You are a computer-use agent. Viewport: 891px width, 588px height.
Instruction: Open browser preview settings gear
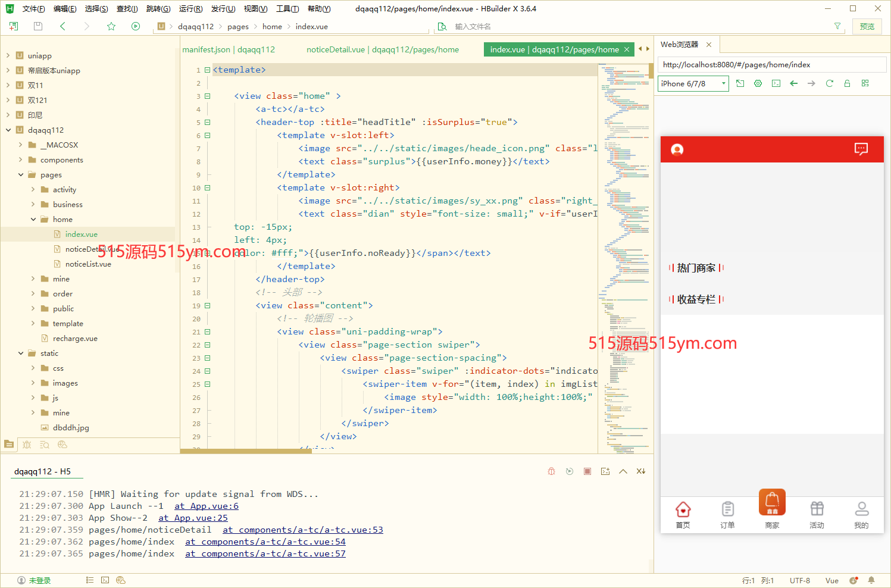pyautogui.click(x=758, y=83)
